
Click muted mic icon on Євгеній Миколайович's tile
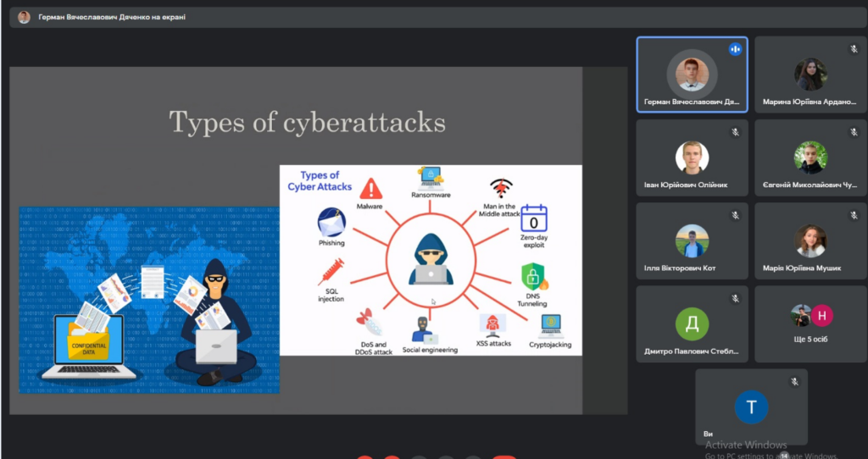pos(854,132)
